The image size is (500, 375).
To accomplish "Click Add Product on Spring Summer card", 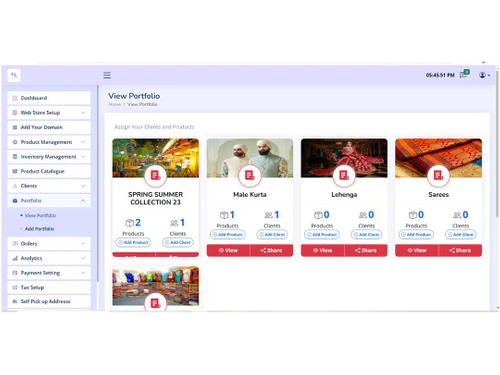I will click(x=133, y=242).
